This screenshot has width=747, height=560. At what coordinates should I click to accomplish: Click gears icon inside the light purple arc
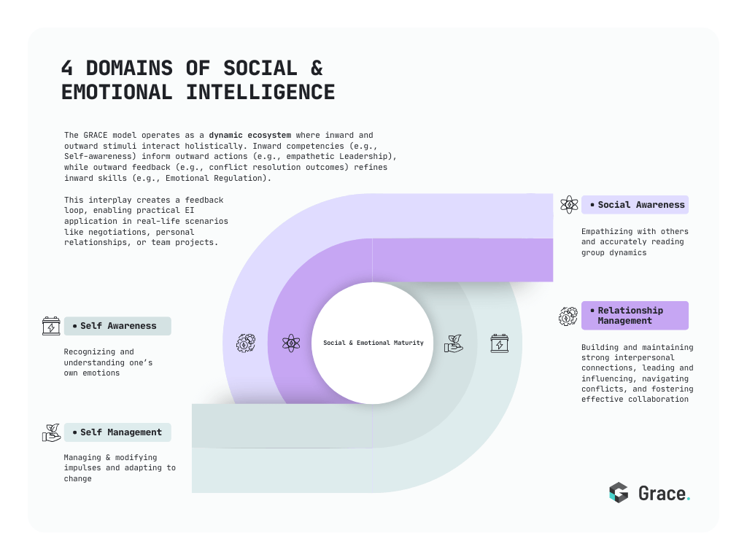point(246,343)
